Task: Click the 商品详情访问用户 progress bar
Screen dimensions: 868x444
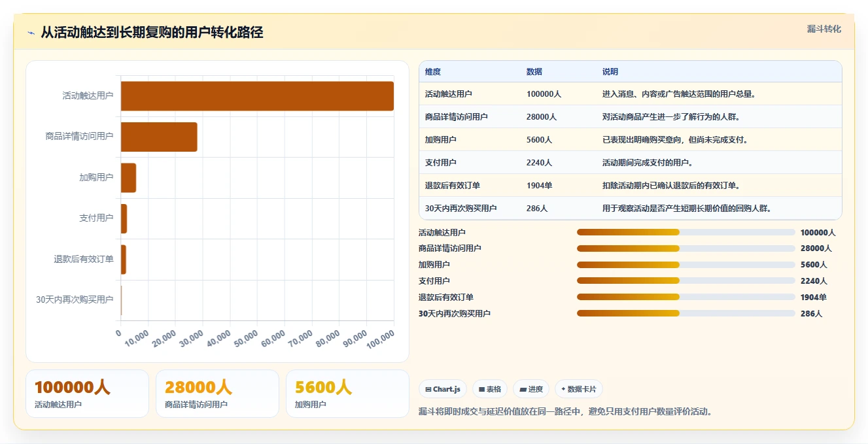Action: click(686, 248)
